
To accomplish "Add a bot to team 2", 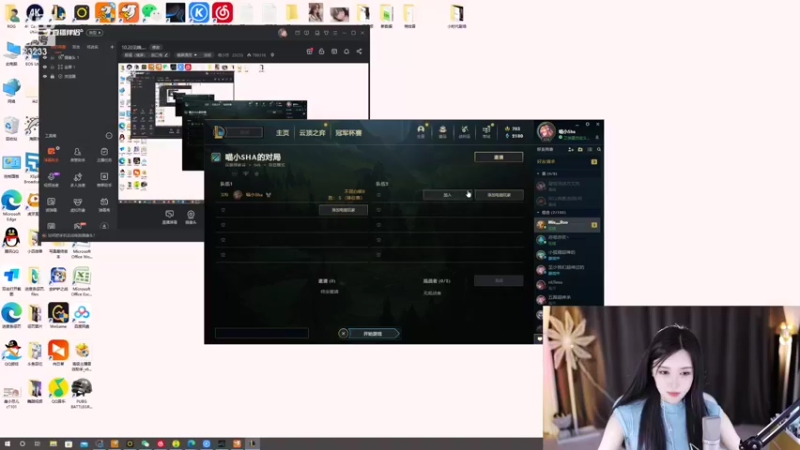I will (x=499, y=194).
